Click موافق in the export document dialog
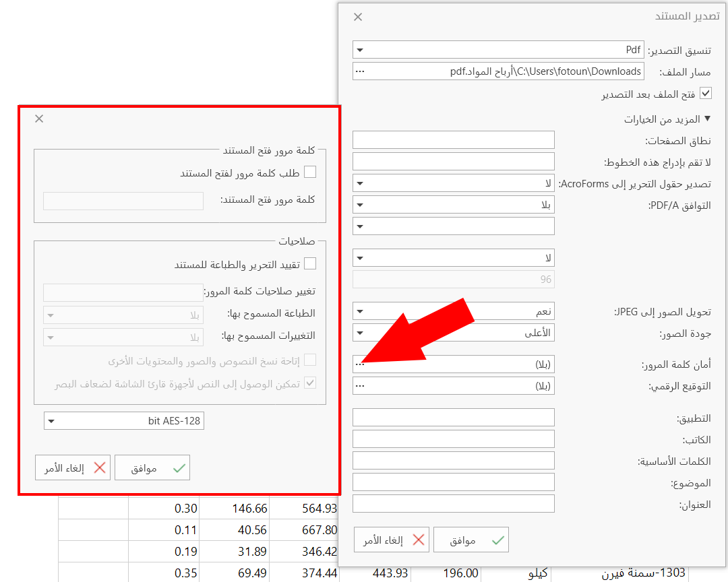This screenshot has height=582, width=728. 471,540
